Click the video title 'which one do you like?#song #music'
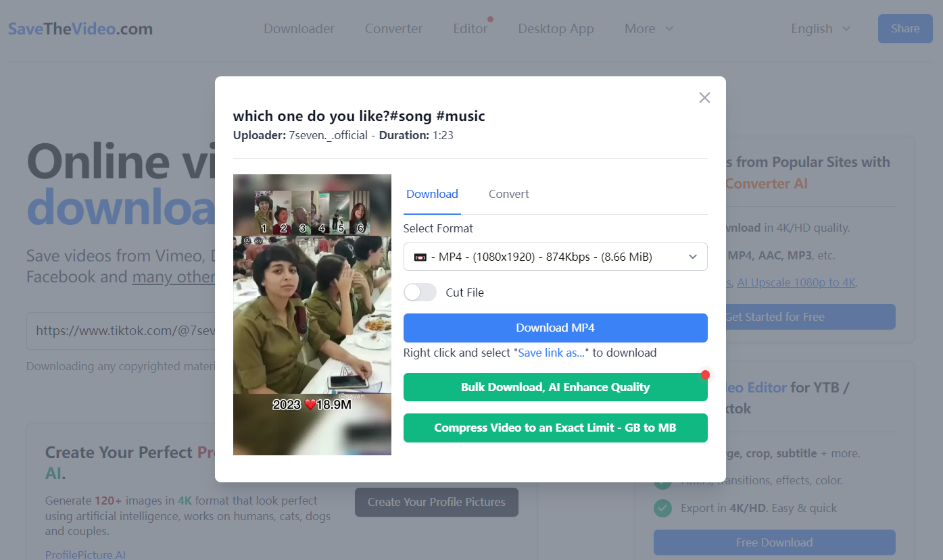 point(359,116)
